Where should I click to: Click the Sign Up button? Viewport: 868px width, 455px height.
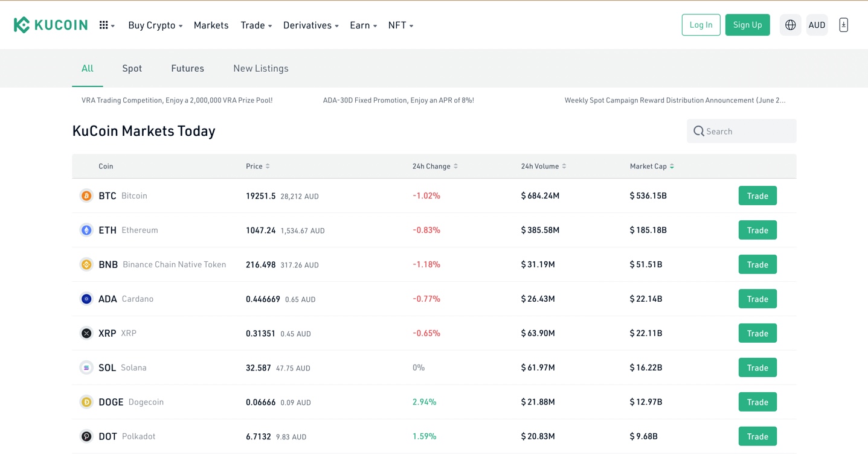click(x=747, y=25)
